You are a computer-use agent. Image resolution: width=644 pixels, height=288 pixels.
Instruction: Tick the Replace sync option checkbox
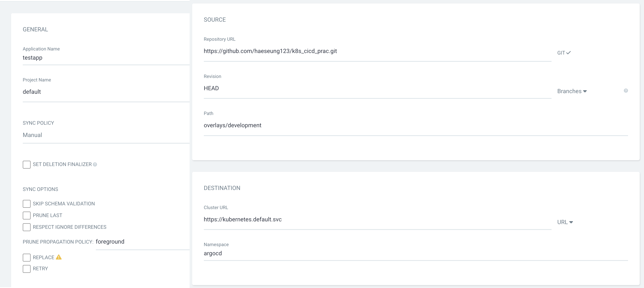click(26, 257)
